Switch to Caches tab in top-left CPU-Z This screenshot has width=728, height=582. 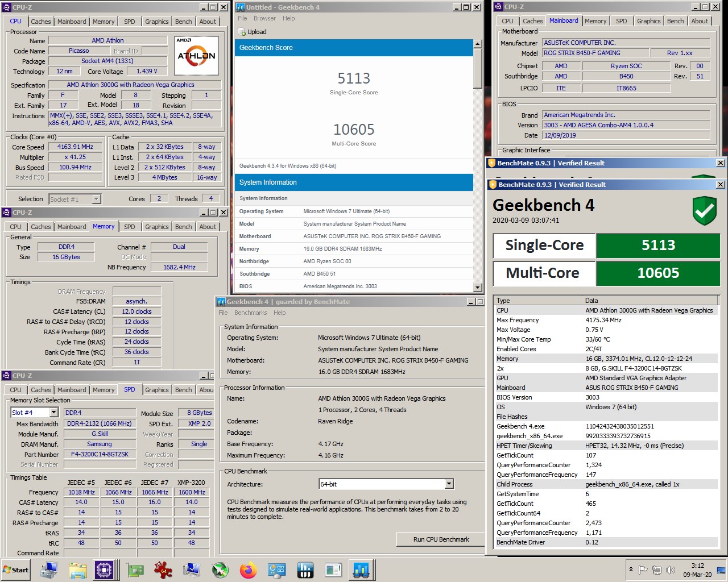(x=40, y=22)
